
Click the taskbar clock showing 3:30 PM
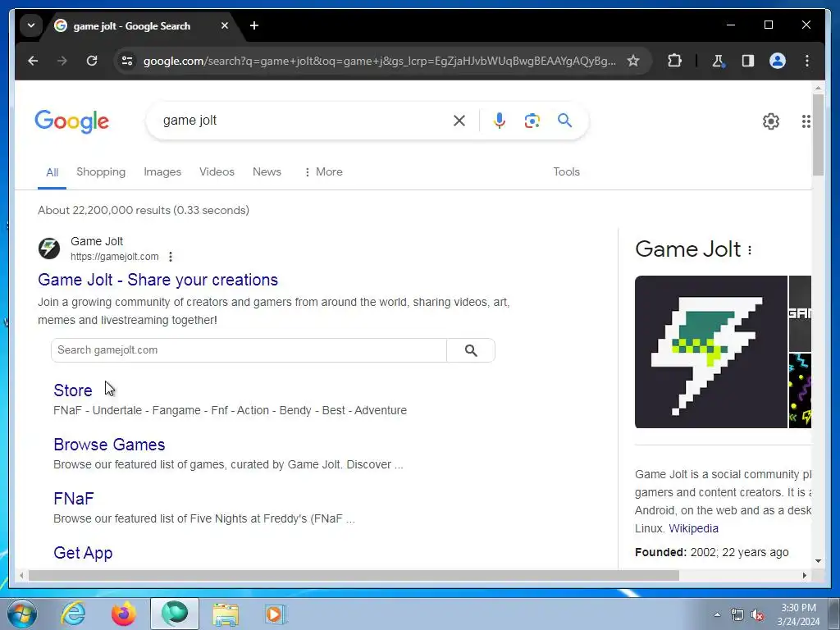798,614
